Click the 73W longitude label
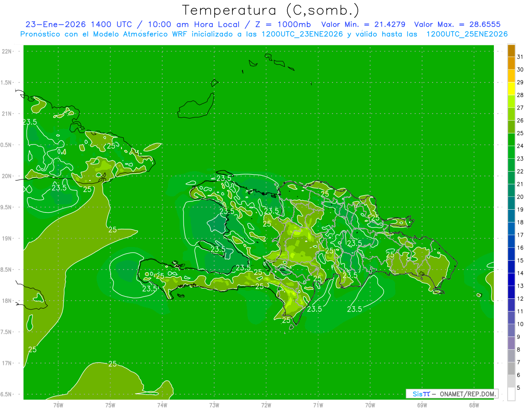 coord(214,405)
